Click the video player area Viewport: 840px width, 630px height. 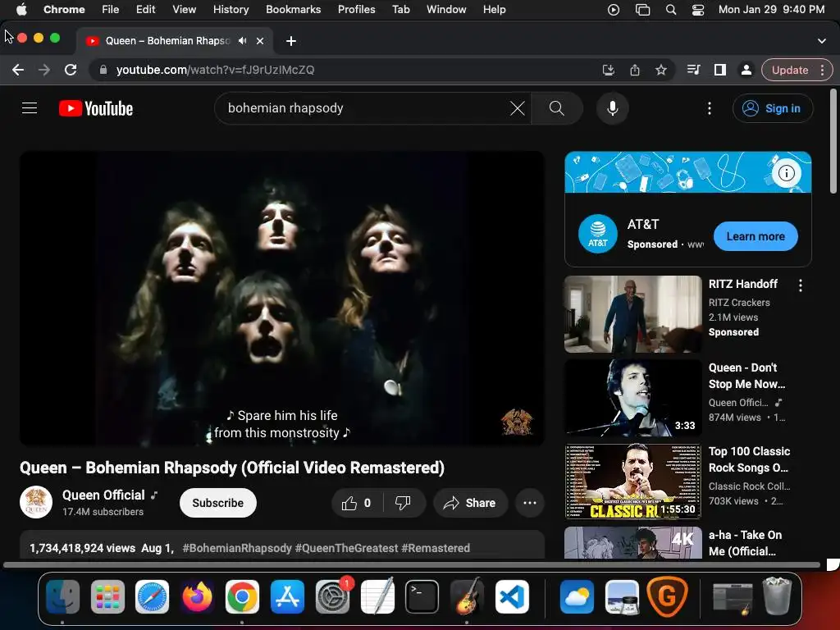[282, 299]
